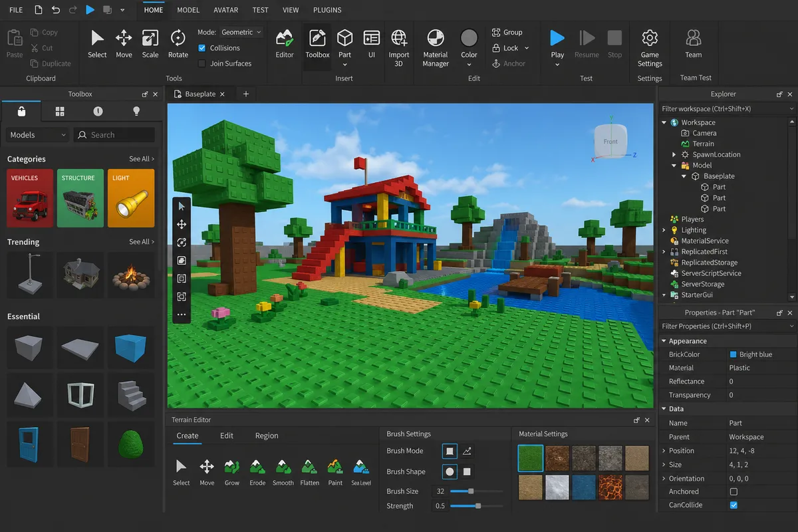Open the LIGHT category card

pyautogui.click(x=131, y=198)
